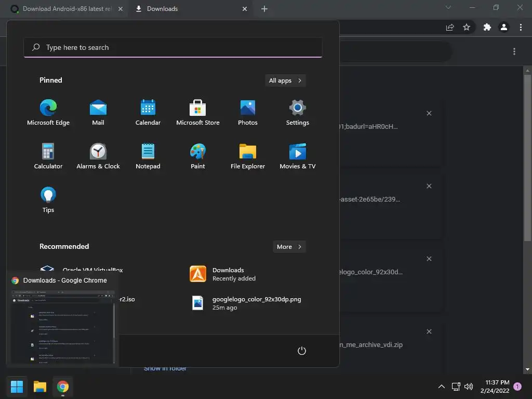The width and height of the screenshot is (532, 399).
Task: Bookmark this tab with the star icon
Action: click(x=467, y=27)
